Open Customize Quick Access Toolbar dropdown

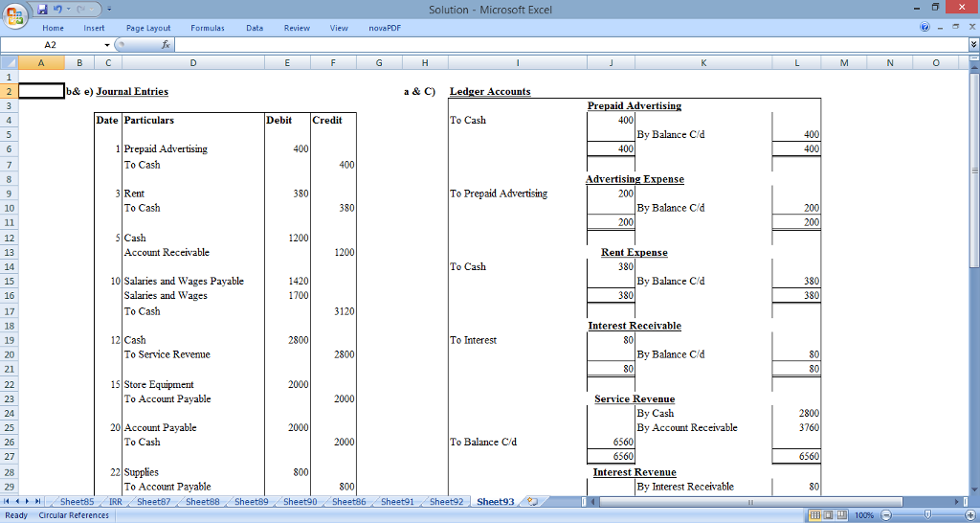click(109, 10)
